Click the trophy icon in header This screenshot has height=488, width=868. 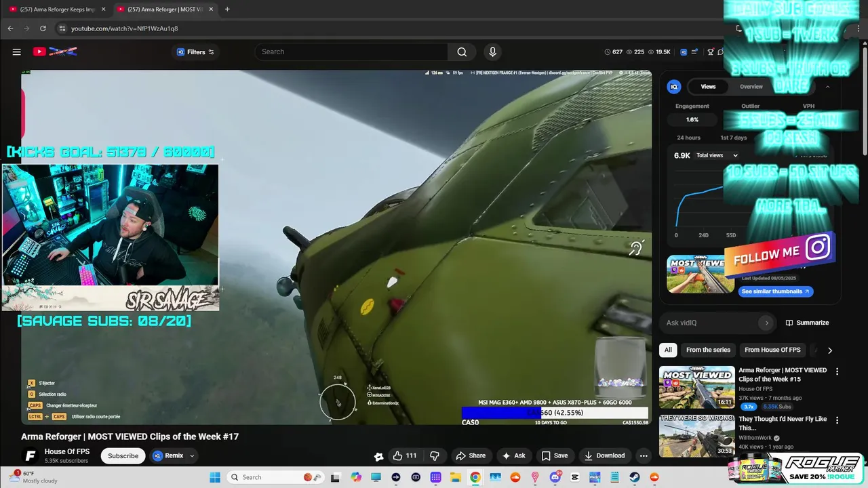coord(711,52)
